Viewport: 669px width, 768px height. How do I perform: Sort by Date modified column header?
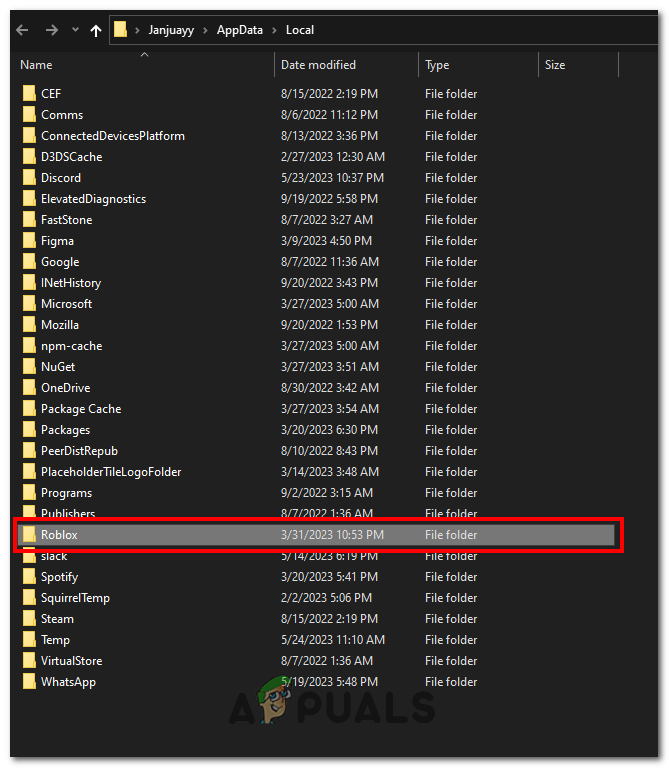[x=318, y=65]
